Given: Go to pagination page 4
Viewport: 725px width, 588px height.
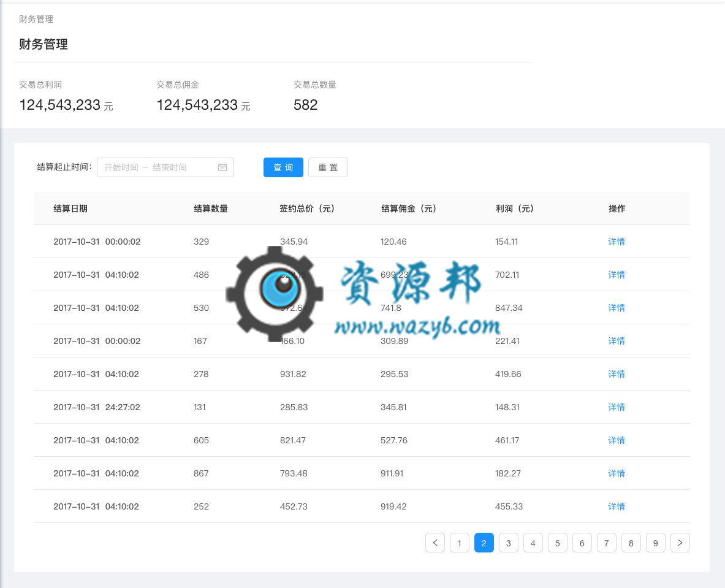Looking at the screenshot, I should pyautogui.click(x=533, y=543).
